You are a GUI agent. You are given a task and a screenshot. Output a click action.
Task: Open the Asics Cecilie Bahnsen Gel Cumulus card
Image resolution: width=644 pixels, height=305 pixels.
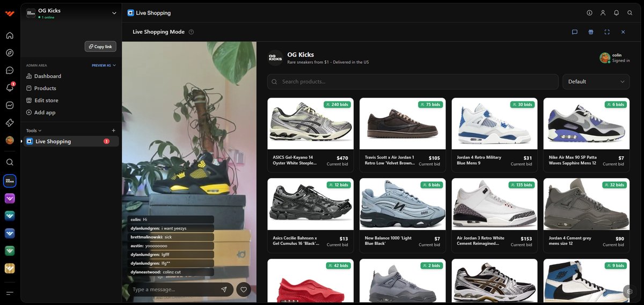tap(310, 215)
